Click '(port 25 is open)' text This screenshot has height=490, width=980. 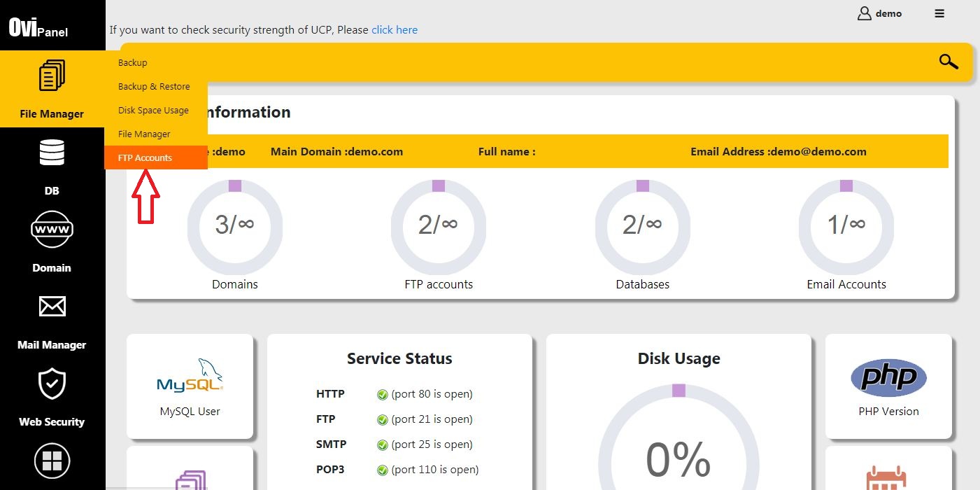432,444
